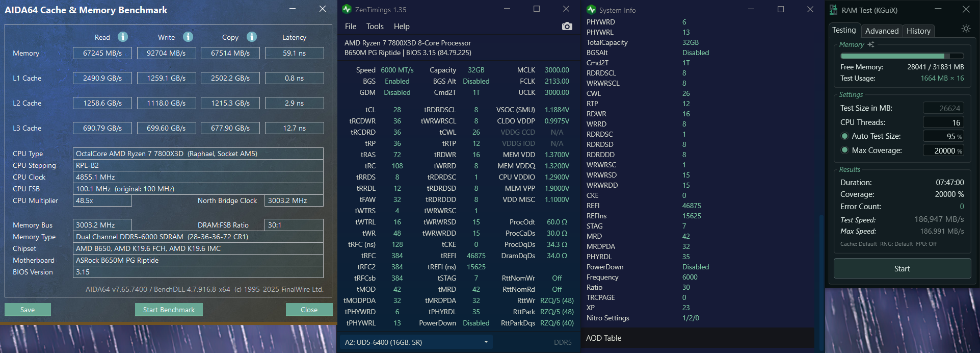980x353 pixels.
Task: Click the North Bridge Clock 3003.2 MHz value
Action: pyautogui.click(x=294, y=200)
